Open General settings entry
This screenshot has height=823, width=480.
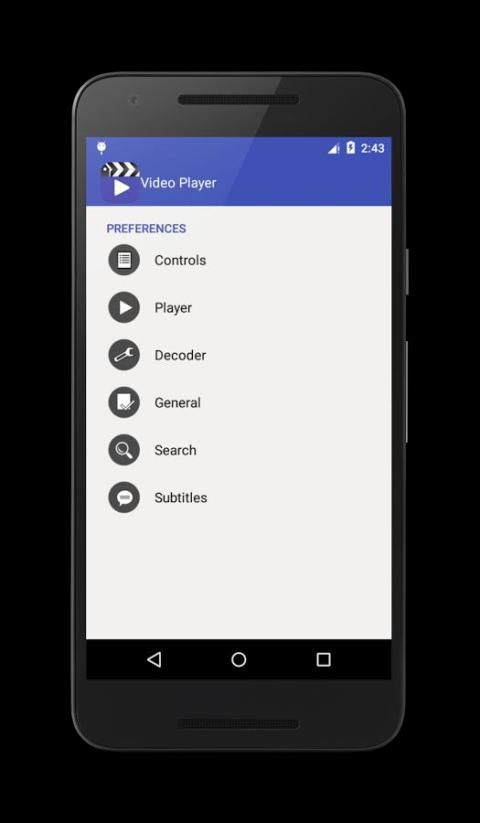(239, 403)
